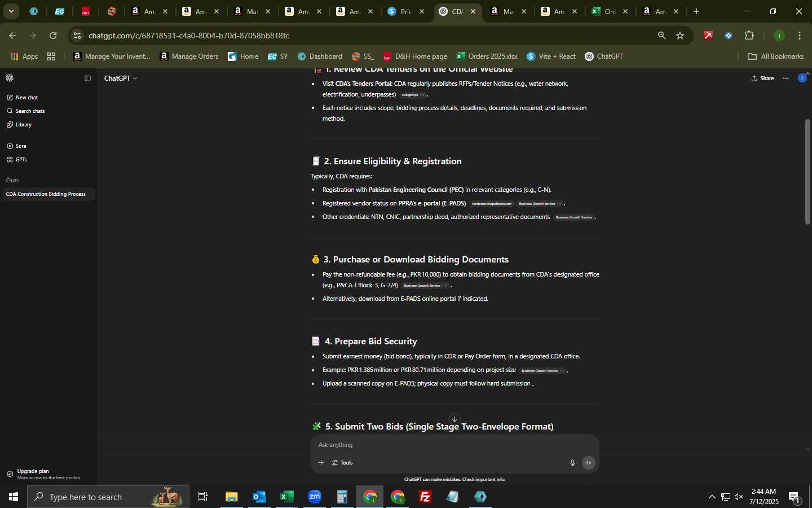The height and width of the screenshot is (508, 812).
Task: Open the zoom magnifier icon in address bar
Action: 661,36
